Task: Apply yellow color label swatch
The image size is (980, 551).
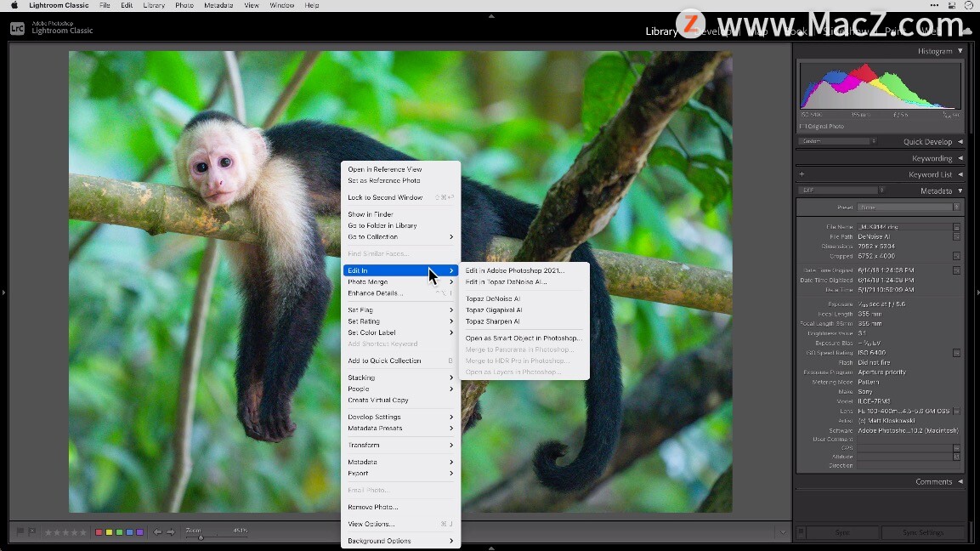Action: pyautogui.click(x=109, y=532)
